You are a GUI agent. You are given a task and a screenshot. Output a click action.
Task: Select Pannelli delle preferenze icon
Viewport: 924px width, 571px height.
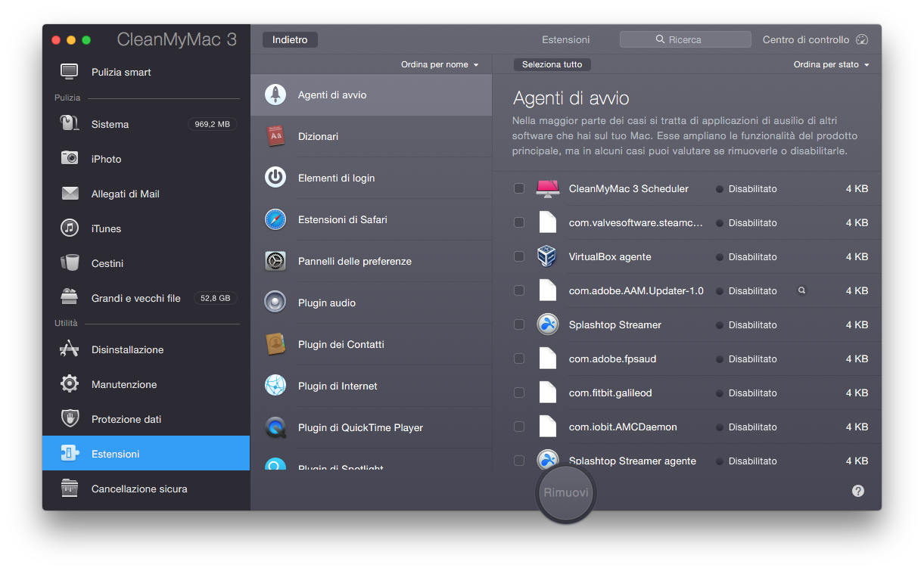coord(275,261)
